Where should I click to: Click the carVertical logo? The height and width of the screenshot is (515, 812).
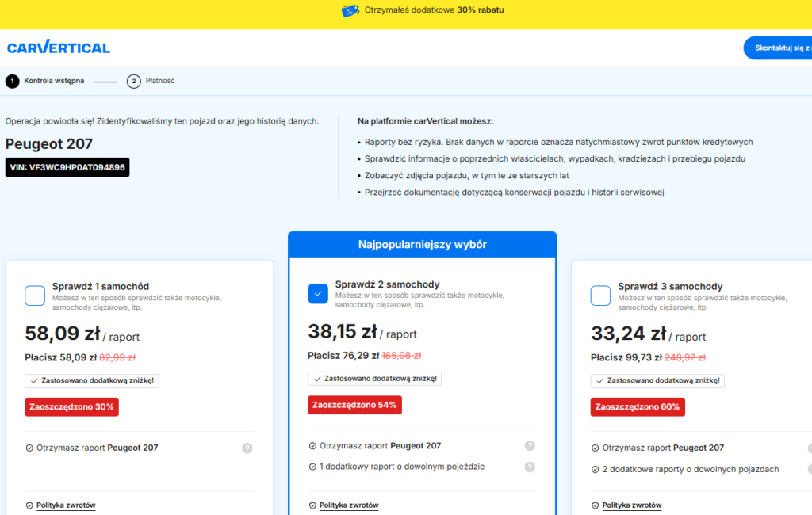59,48
